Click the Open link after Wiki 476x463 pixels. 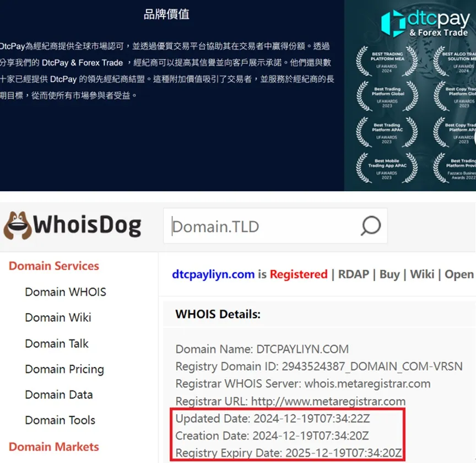click(x=459, y=274)
